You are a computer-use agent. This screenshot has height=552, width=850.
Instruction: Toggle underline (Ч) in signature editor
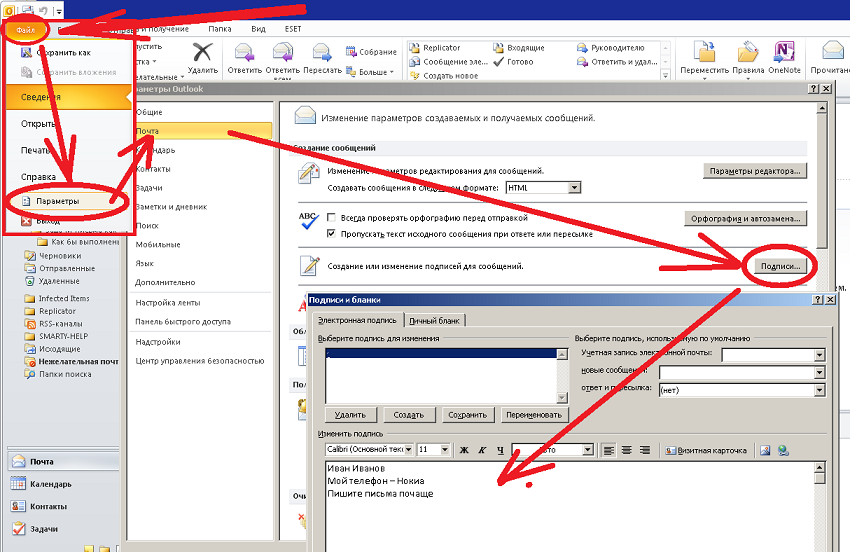(x=500, y=450)
